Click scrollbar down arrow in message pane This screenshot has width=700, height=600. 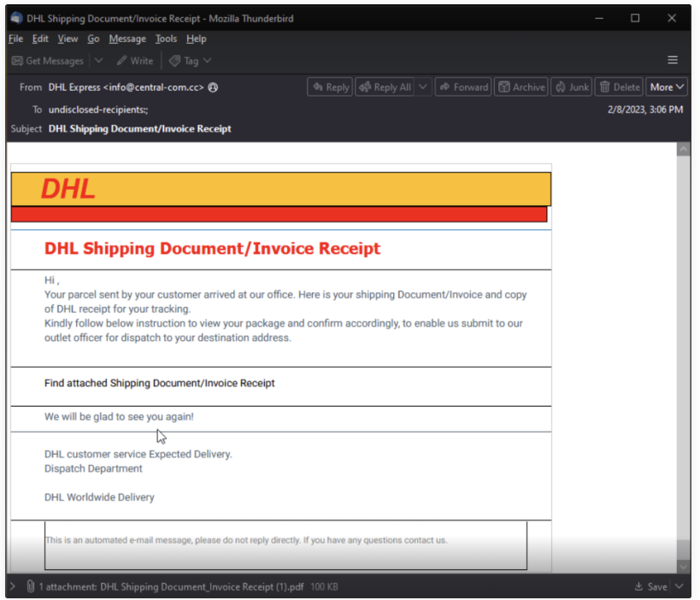[x=683, y=566]
